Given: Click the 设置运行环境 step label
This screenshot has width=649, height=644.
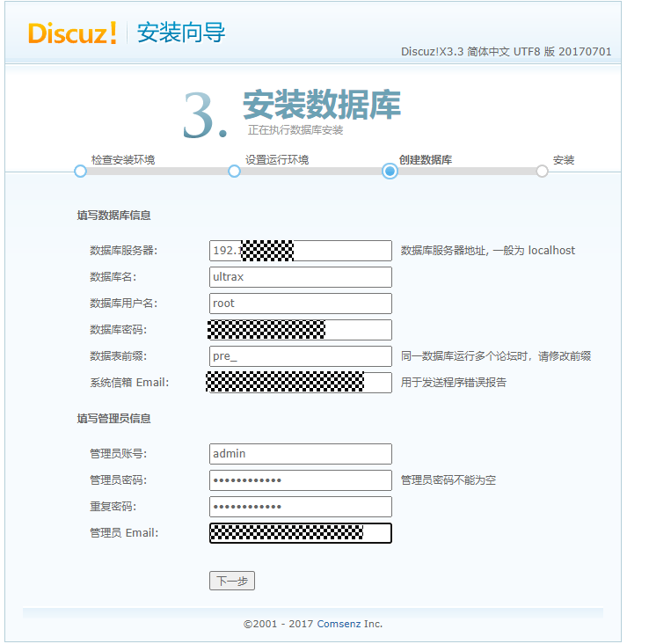Looking at the screenshot, I should coord(277,160).
